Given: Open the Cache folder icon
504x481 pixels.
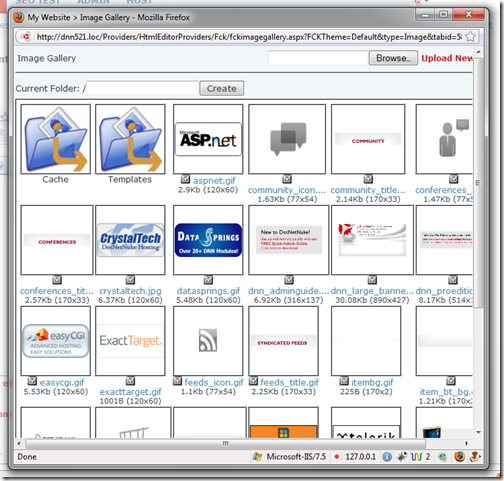Looking at the screenshot, I should pyautogui.click(x=55, y=139).
